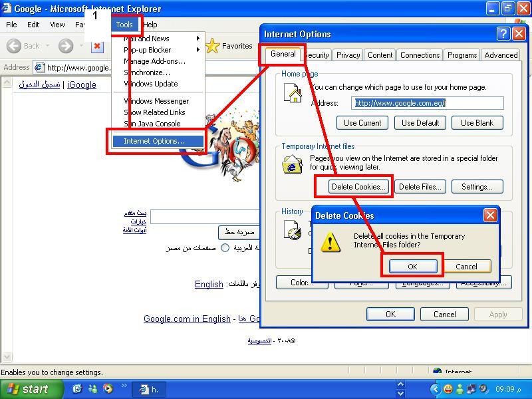Image resolution: width=532 pixels, height=399 pixels.
Task: Choose Internet Options menu entry
Action: pos(158,141)
